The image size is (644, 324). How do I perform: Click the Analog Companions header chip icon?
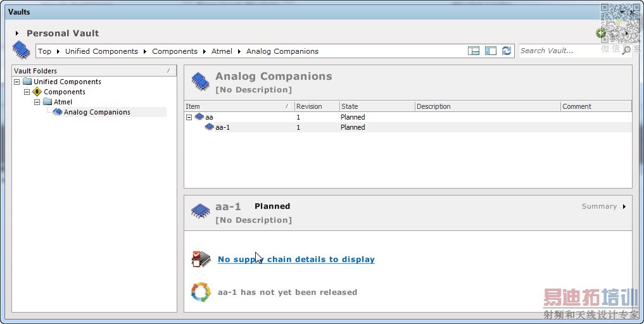point(201,81)
